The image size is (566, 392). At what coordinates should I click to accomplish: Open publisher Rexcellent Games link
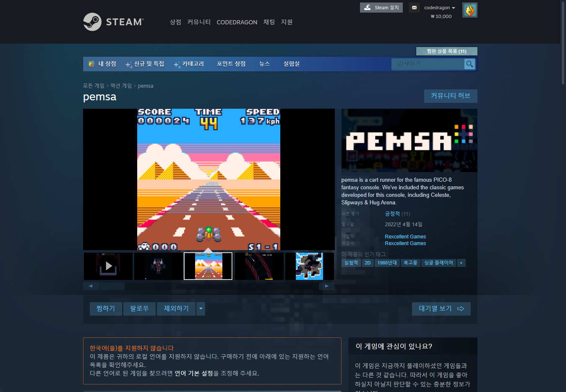point(405,243)
